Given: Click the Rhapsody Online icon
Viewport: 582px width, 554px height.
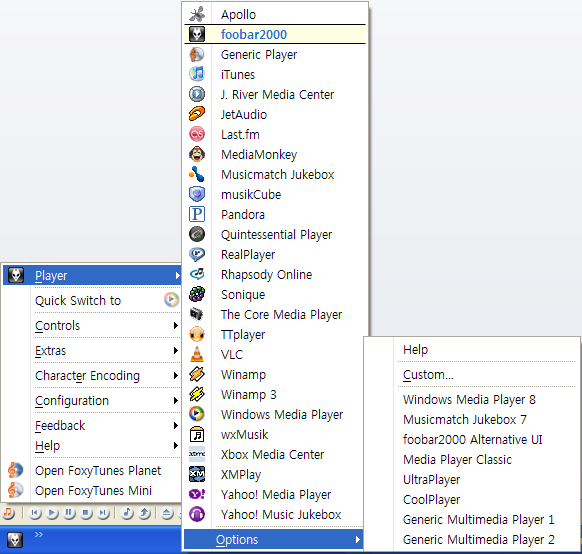Looking at the screenshot, I should point(197,274).
